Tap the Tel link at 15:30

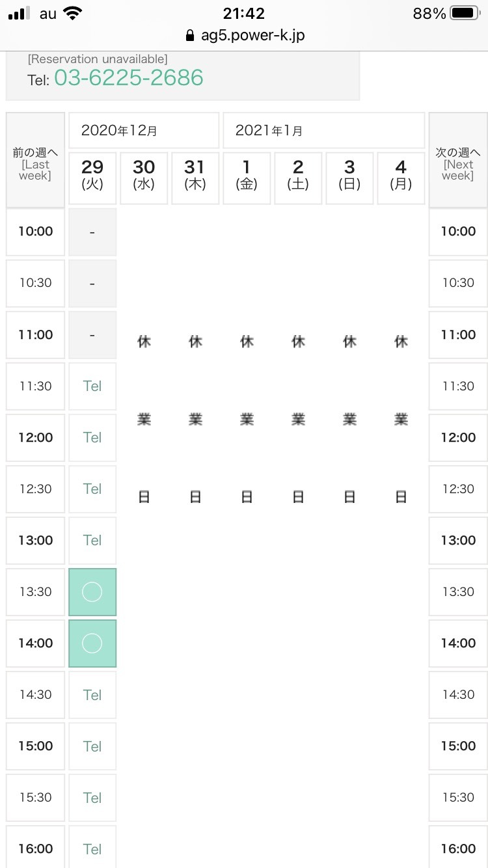click(x=92, y=797)
